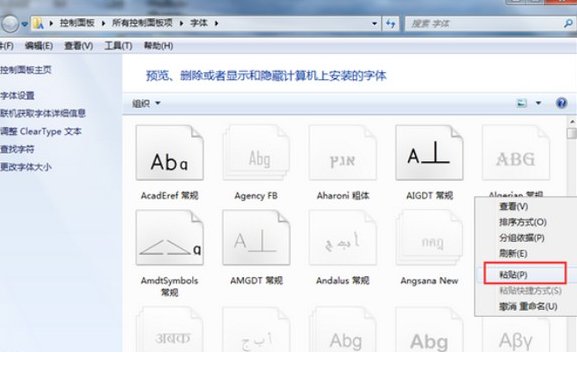
Task: Select the Greek Aβγ sample font icon
Action: pos(516,335)
